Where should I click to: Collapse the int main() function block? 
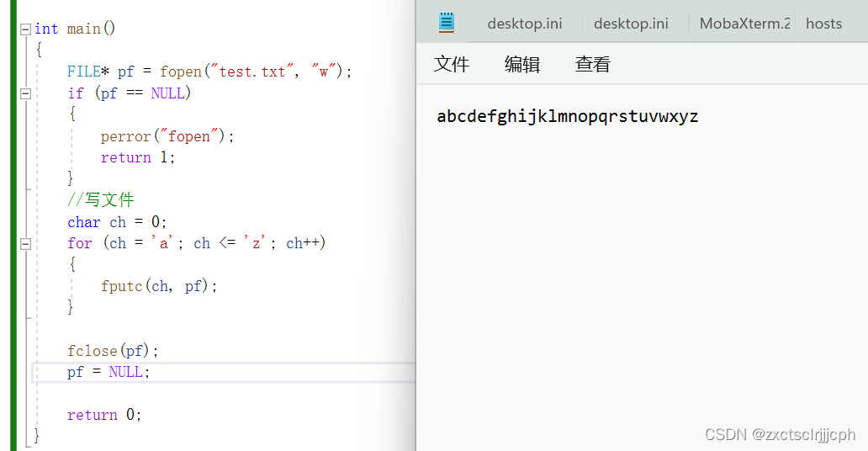coord(25,29)
